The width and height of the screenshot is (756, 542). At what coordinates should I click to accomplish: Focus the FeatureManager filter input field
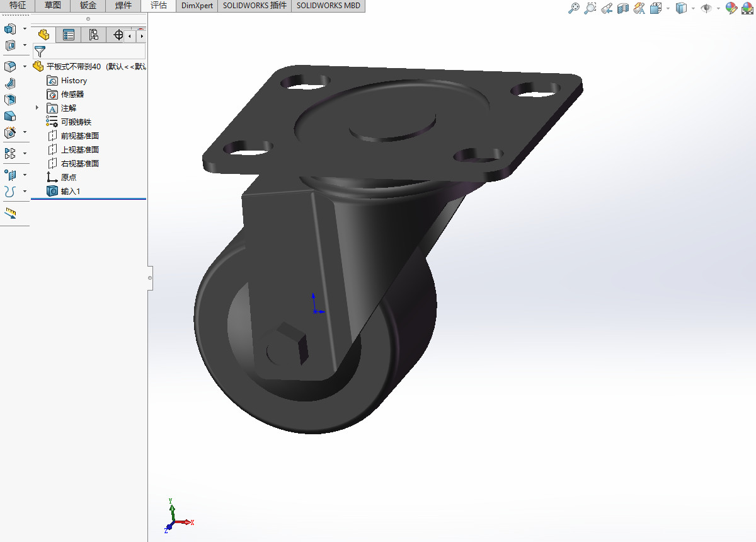coord(89,52)
